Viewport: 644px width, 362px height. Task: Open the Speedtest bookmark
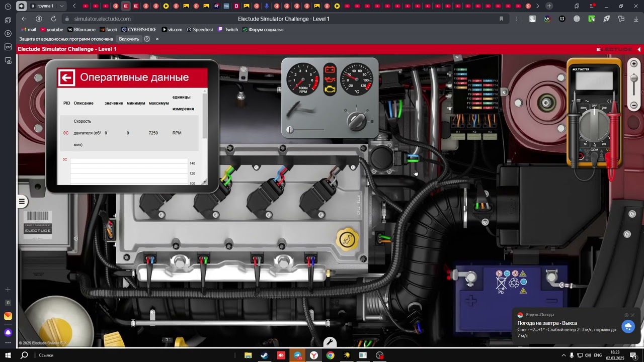point(200,30)
